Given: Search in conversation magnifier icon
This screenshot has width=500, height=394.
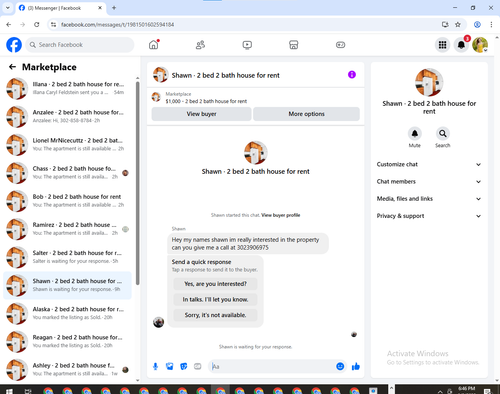Looking at the screenshot, I should [443, 134].
